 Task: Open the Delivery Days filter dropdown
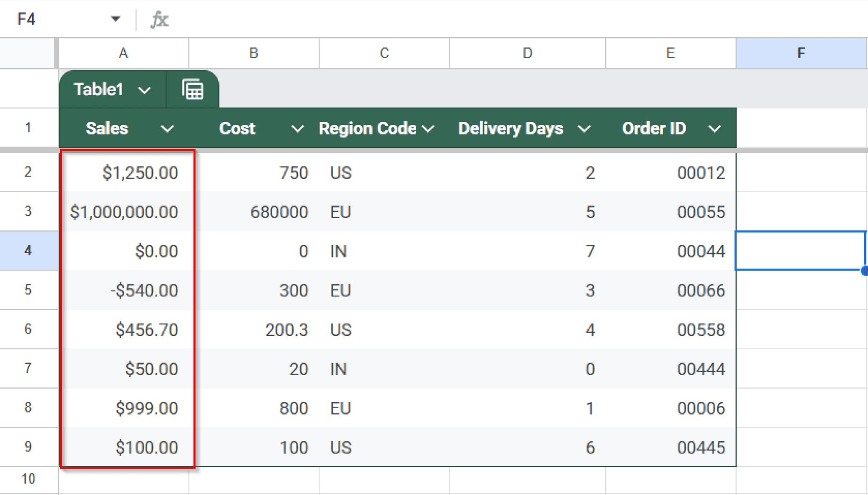pos(585,129)
